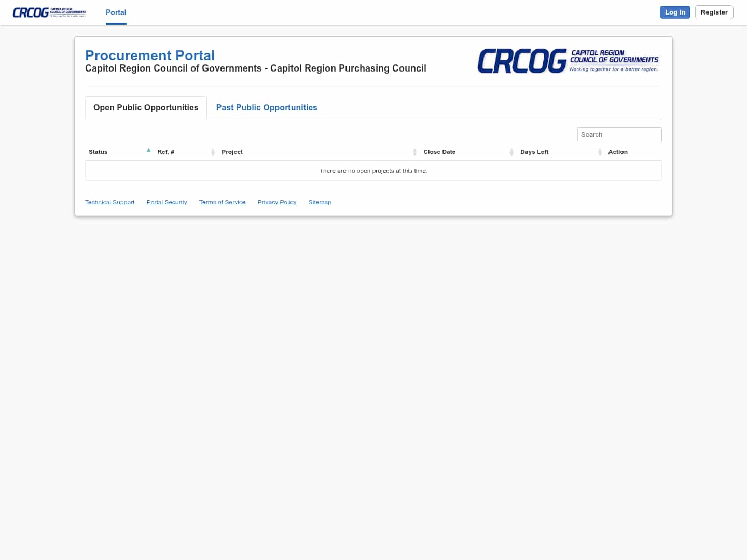Image resolution: width=747 pixels, height=560 pixels.
Task: Toggle Close Date column sorting
Action: pyautogui.click(x=439, y=152)
